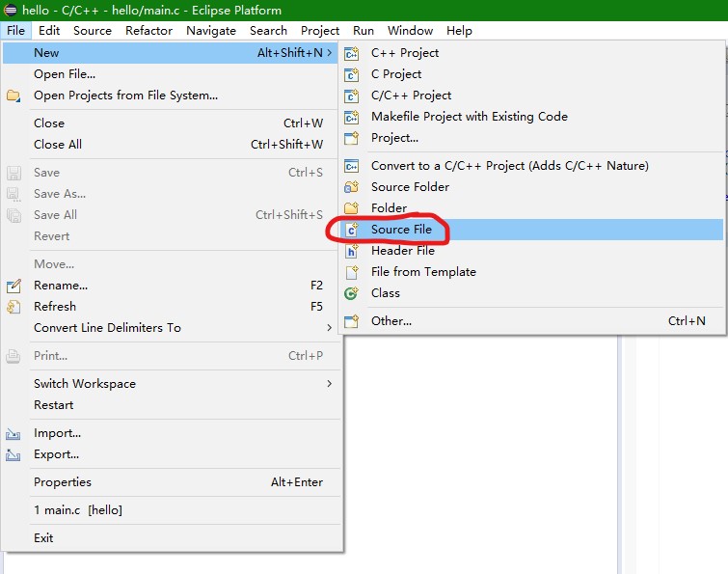728x574 pixels.
Task: Open the File menu
Action: pos(15,31)
